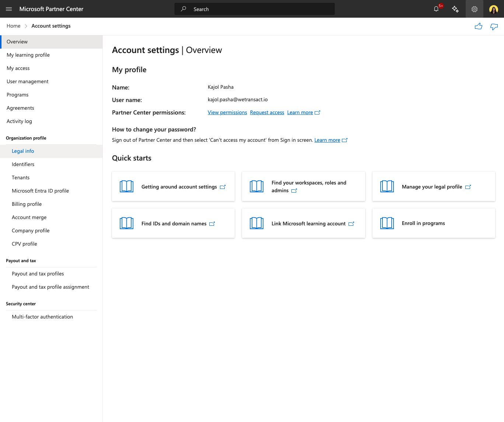
Task: Click the external link icon after Getting around account settings
Action: click(223, 187)
